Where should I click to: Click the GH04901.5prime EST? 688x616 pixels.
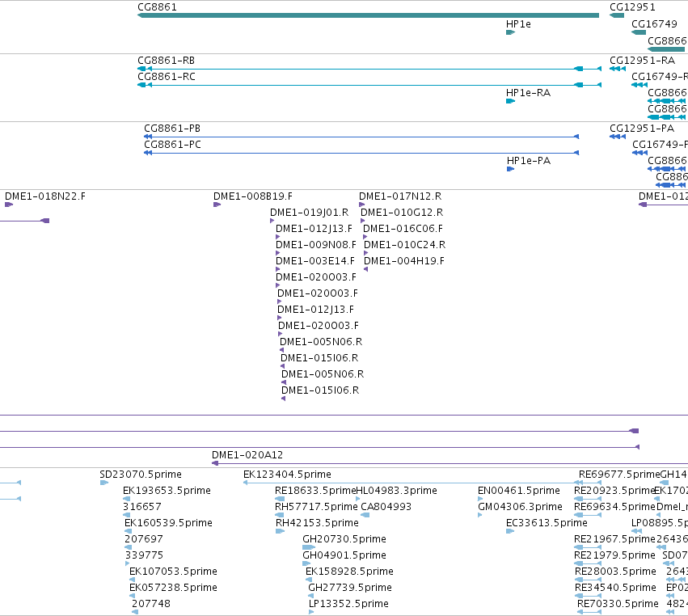[306, 563]
